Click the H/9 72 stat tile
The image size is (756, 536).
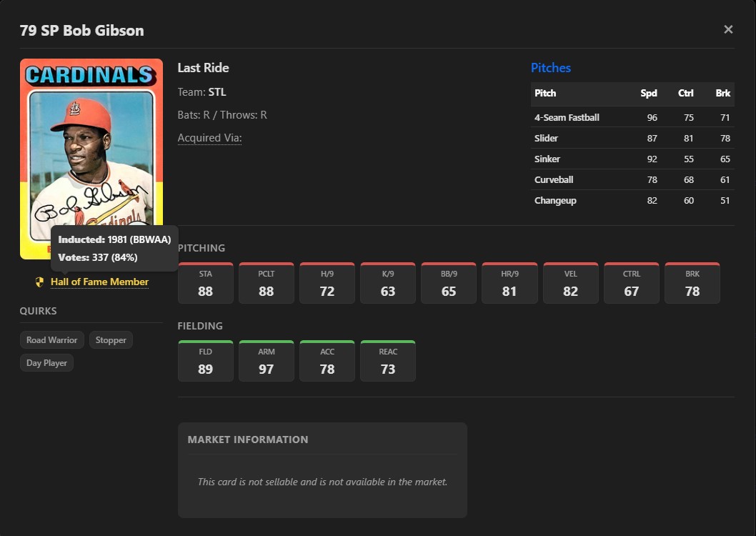coord(327,283)
